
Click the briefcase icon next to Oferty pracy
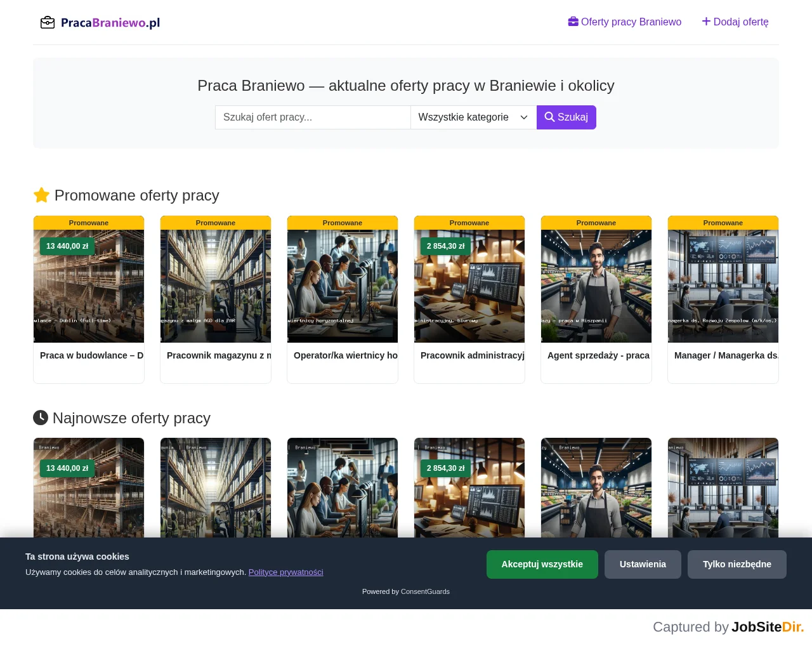tap(573, 22)
